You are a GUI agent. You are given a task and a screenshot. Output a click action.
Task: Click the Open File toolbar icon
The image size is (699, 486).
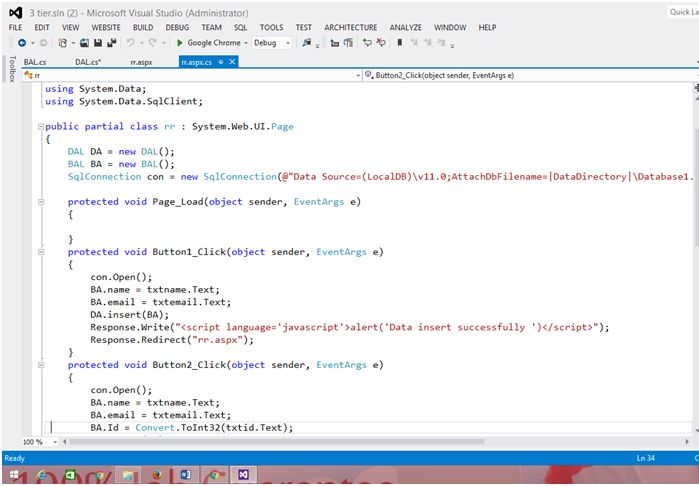coord(84,43)
